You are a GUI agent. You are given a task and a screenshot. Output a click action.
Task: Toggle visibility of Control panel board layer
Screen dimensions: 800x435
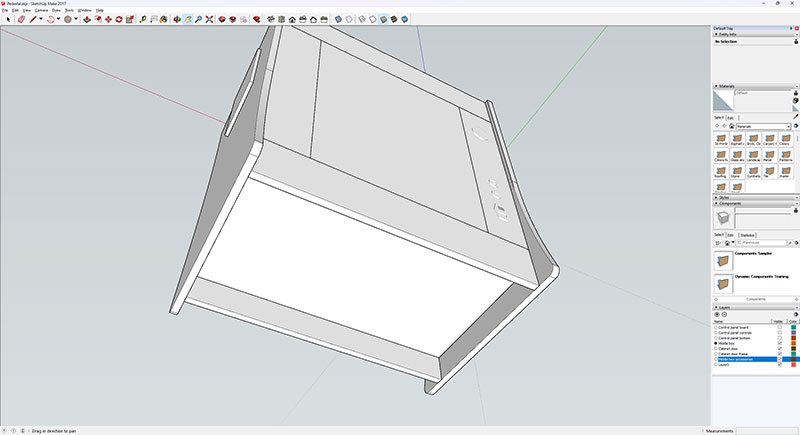(x=780, y=327)
